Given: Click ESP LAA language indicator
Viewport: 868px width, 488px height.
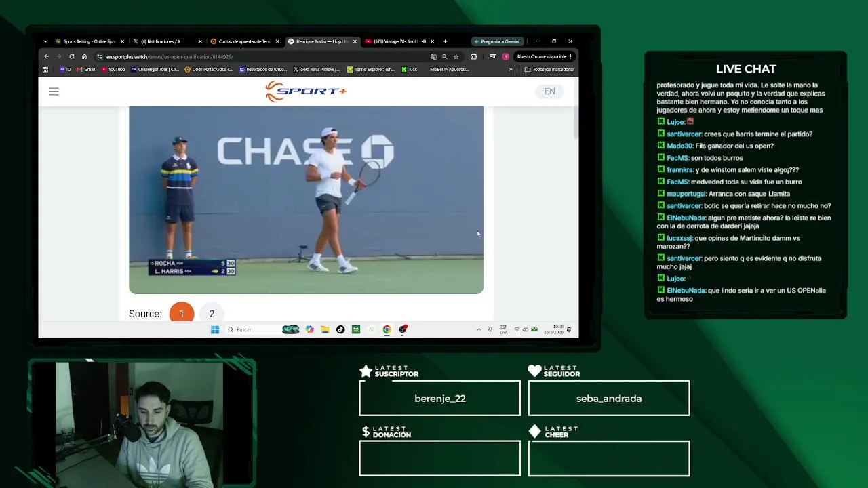Looking at the screenshot, I should [x=504, y=329].
